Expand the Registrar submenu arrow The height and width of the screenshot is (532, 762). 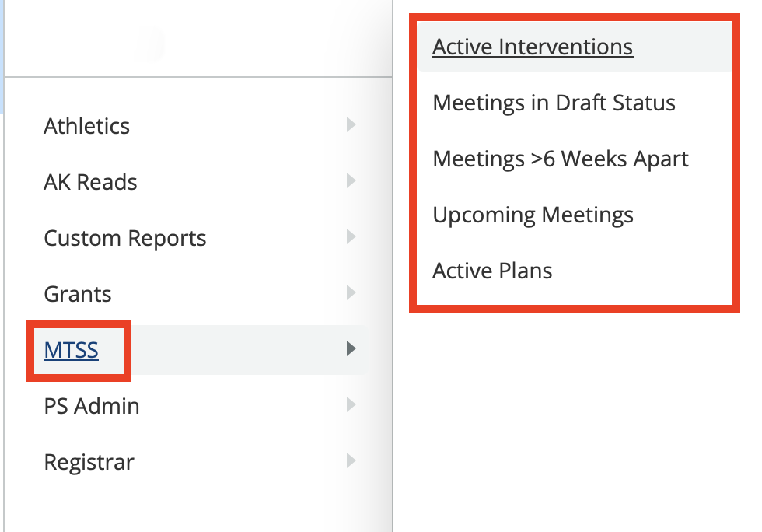351,460
